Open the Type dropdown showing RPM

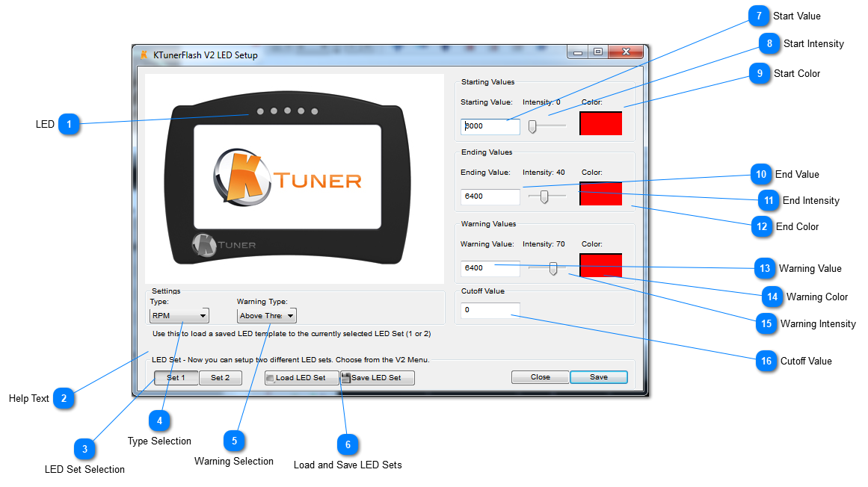pyautogui.click(x=179, y=316)
